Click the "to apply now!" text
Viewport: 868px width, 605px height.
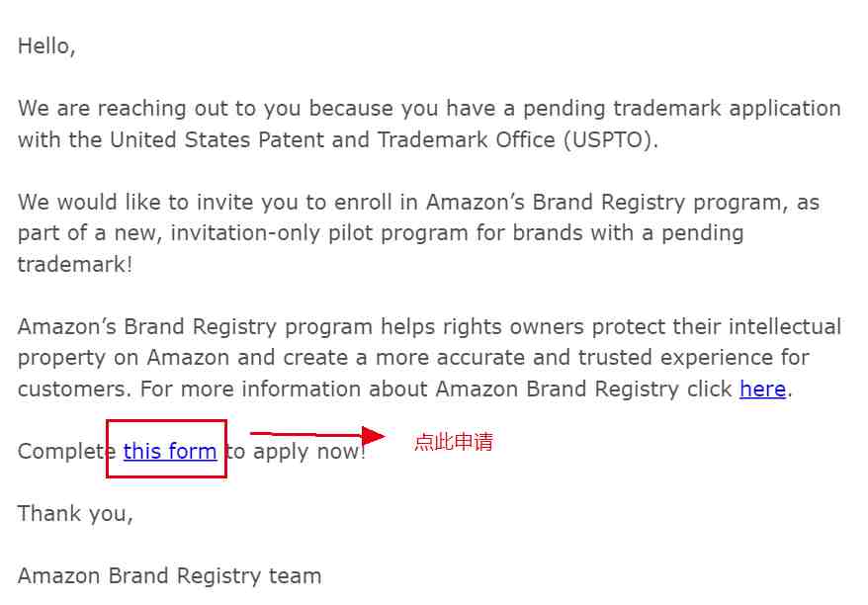tap(296, 451)
